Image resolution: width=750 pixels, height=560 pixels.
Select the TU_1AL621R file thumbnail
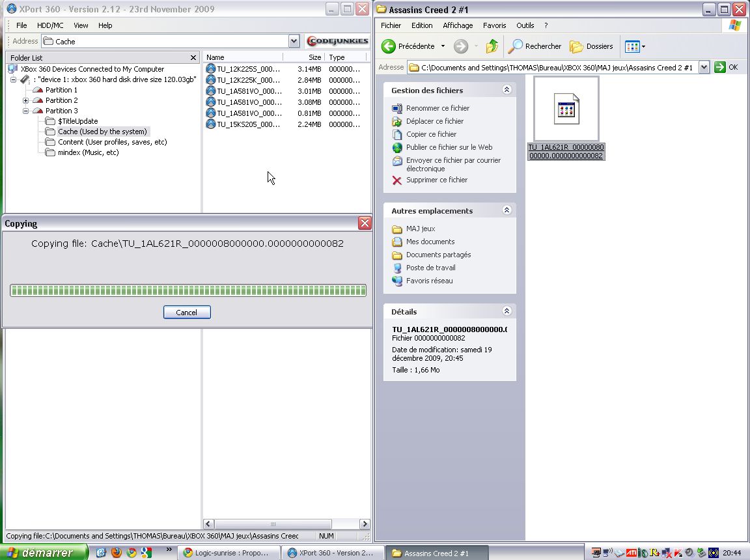click(566, 109)
